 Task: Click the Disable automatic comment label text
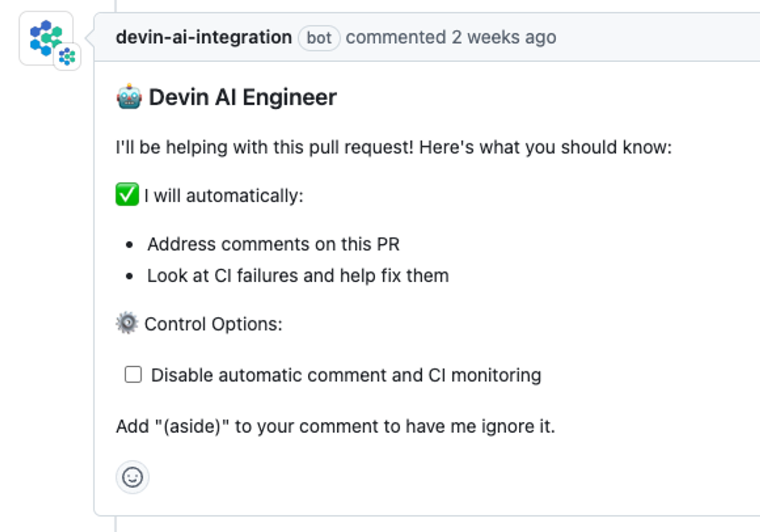[x=346, y=375]
